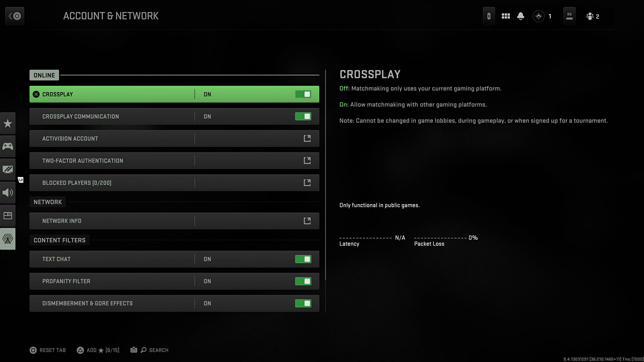Open Activision Account external link
The image size is (644, 362).
[x=307, y=138]
